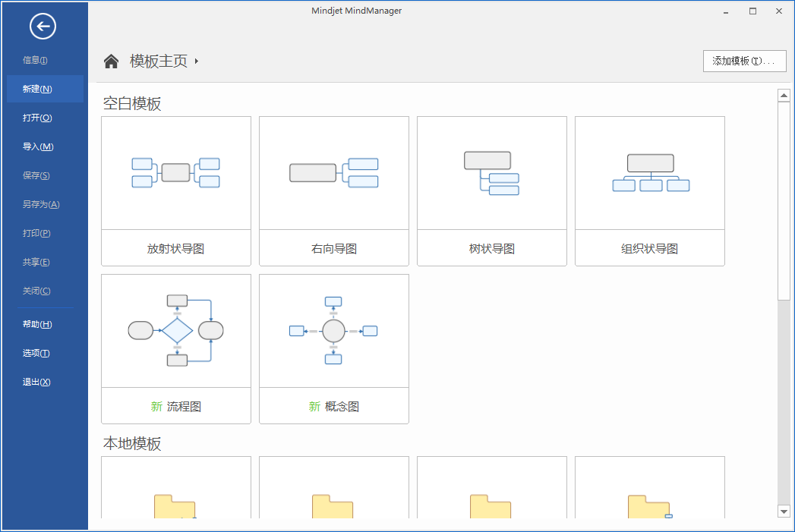Screen dimensions: 795x532
Task: Close the MindManager window
Action: pos(779,11)
